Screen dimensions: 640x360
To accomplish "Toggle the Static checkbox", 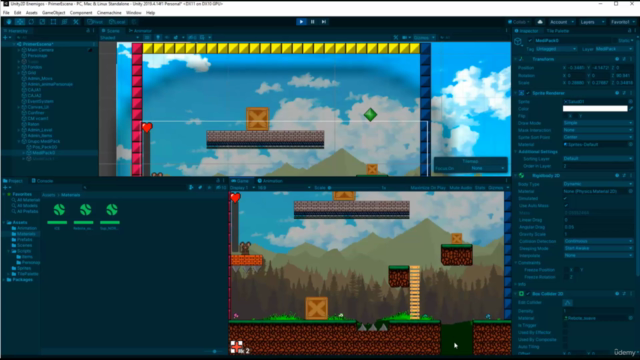I will [616, 40].
